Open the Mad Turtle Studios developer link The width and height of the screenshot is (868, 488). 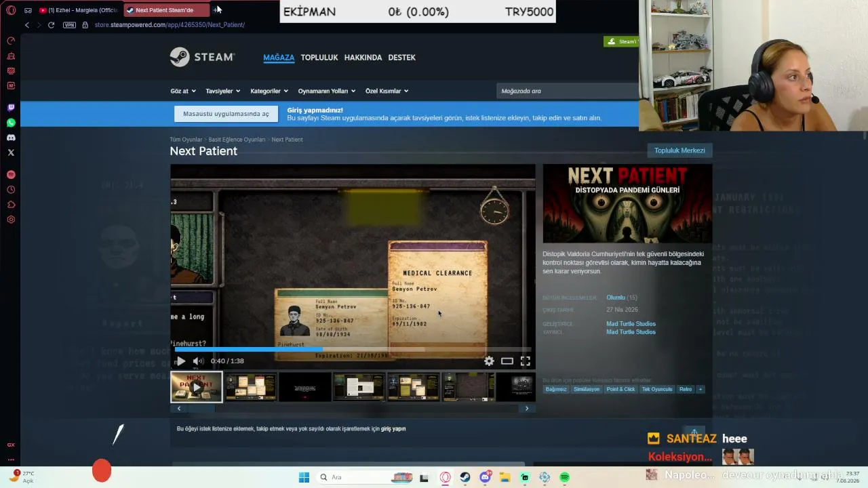(x=631, y=324)
